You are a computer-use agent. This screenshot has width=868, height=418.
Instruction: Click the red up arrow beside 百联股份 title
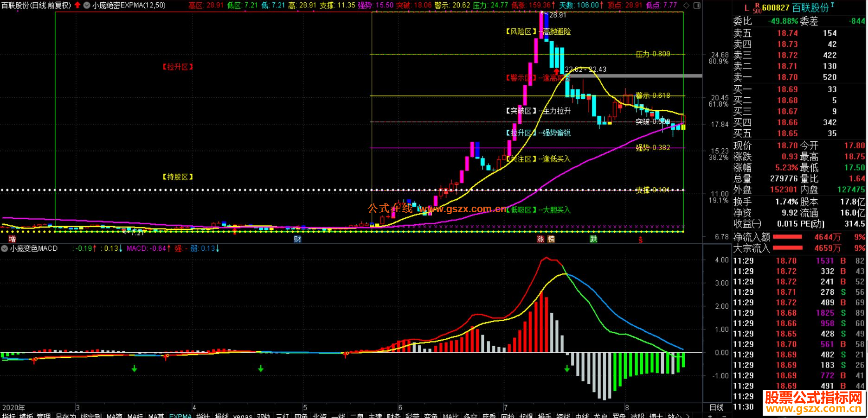77,5
